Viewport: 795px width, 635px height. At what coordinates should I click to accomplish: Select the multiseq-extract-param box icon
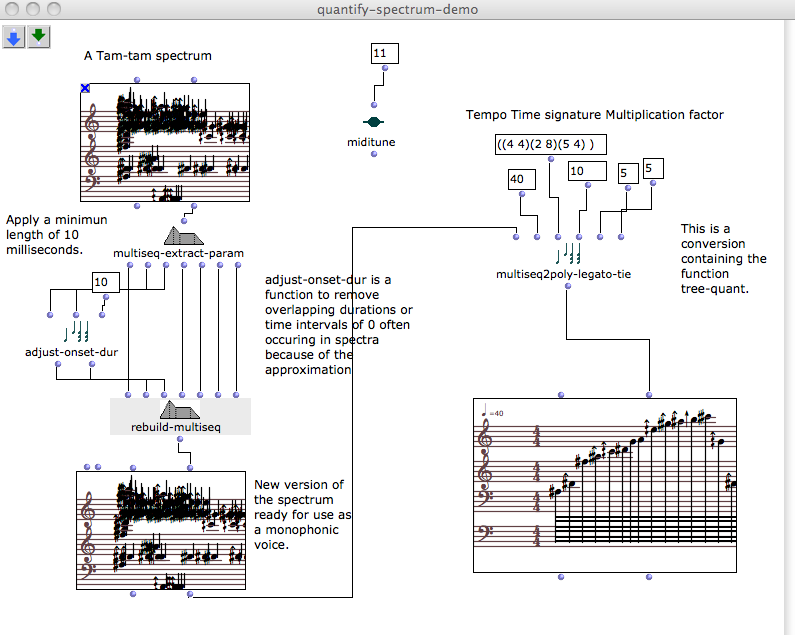tap(183, 235)
